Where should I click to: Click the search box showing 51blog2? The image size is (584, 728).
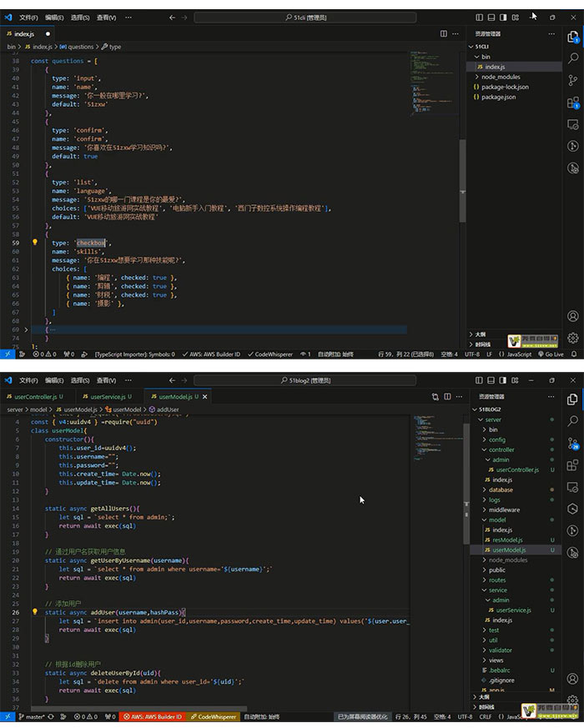coord(305,380)
